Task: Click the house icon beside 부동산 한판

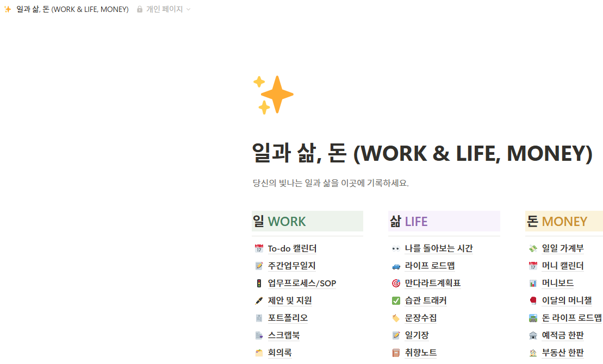Action: pyautogui.click(x=533, y=353)
